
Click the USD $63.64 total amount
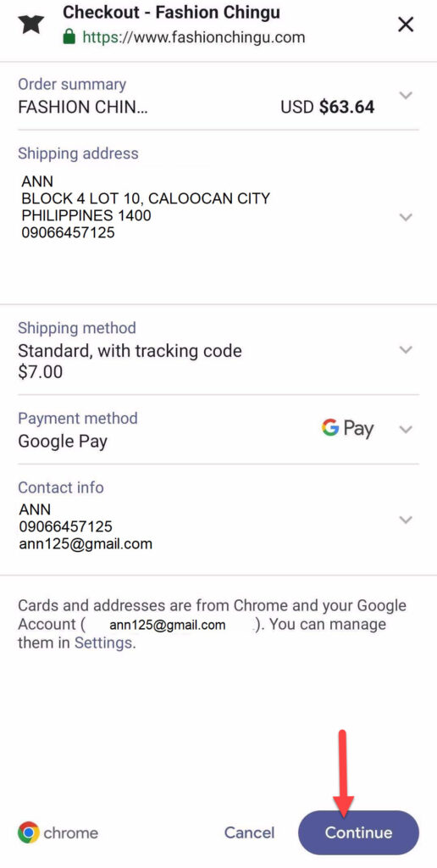[x=328, y=107]
